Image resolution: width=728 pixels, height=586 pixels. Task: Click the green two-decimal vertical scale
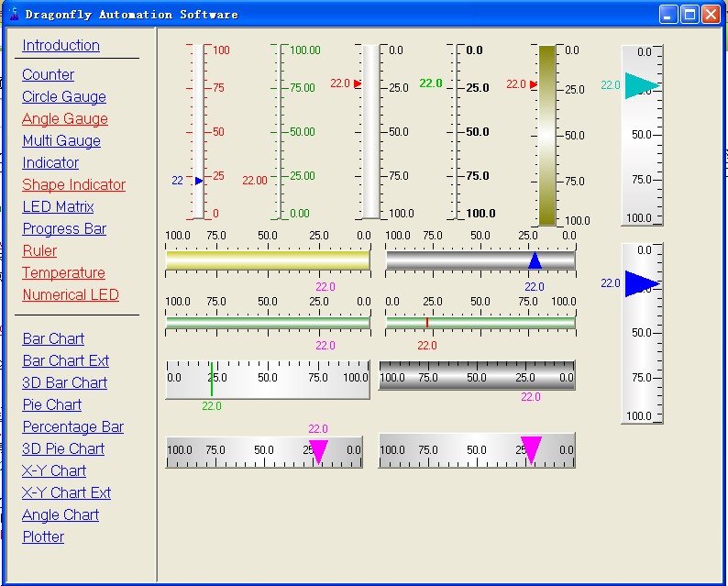pos(295,131)
